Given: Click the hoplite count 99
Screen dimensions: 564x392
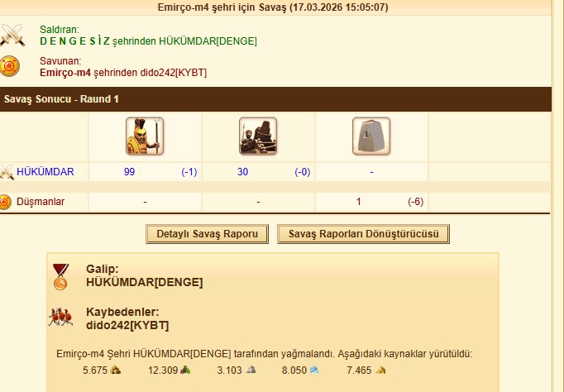Looking at the screenshot, I should 130,172.
